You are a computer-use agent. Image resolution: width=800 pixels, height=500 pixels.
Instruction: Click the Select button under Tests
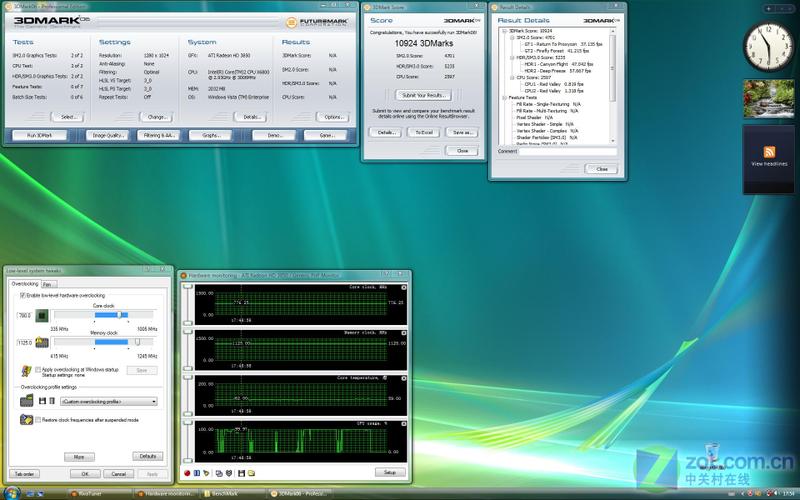point(68,117)
